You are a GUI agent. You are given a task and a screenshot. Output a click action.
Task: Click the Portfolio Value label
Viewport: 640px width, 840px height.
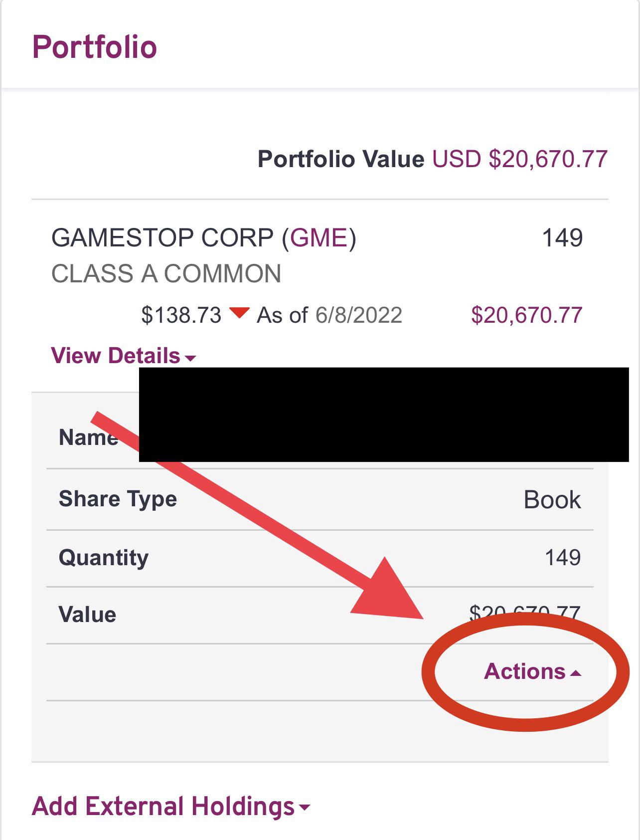tap(340, 159)
